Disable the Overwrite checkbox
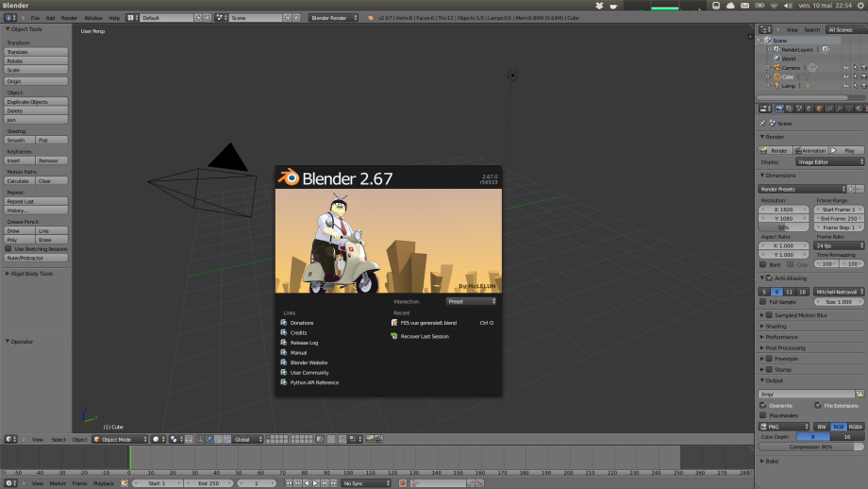Viewport: 868px width, 489px height. click(763, 405)
